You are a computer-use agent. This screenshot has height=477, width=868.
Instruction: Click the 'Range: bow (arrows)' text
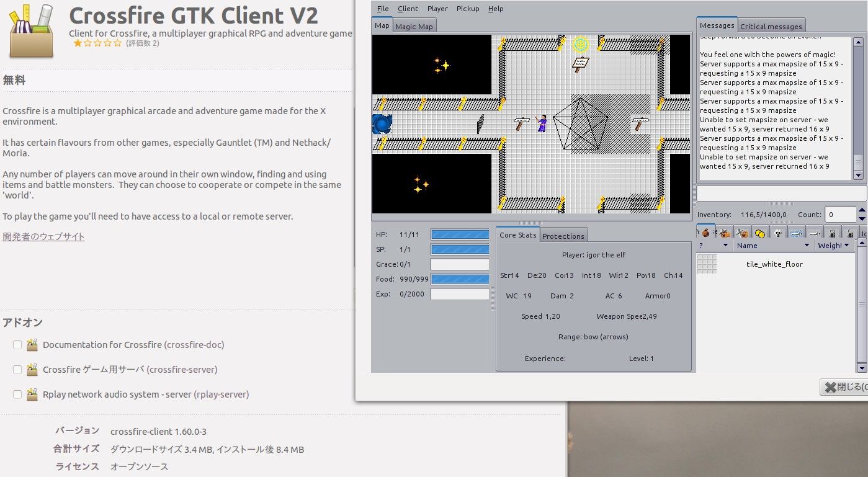pyautogui.click(x=593, y=337)
